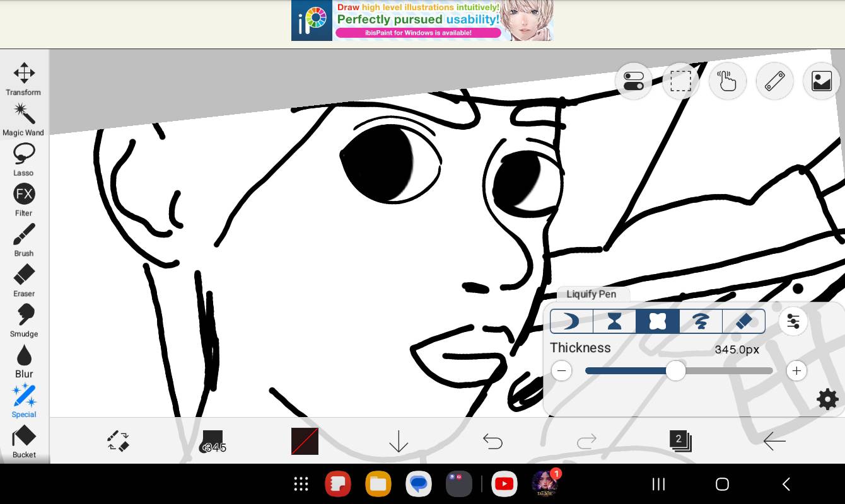Select the expand liquify mode tab
845x504 pixels.
(657, 321)
